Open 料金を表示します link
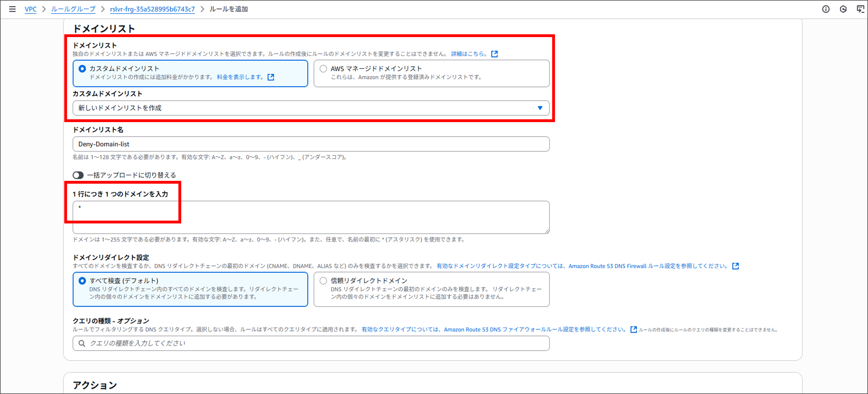868x394 pixels. pyautogui.click(x=240, y=77)
